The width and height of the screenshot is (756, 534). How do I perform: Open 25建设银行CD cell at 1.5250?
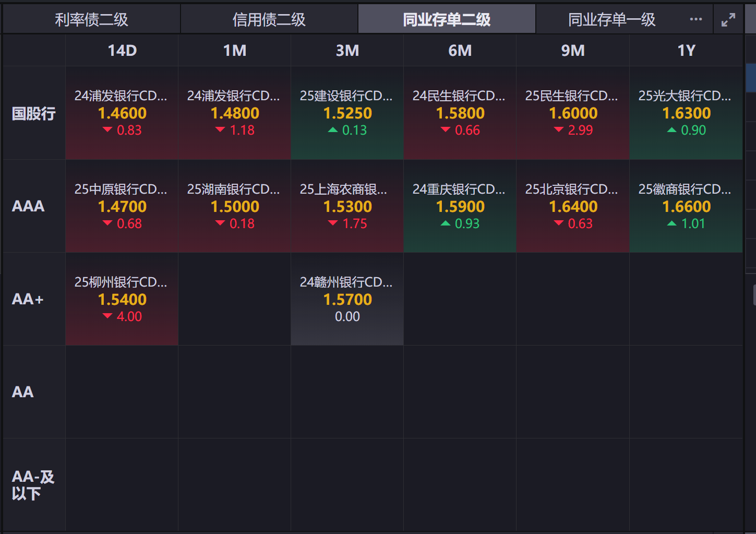point(347,113)
